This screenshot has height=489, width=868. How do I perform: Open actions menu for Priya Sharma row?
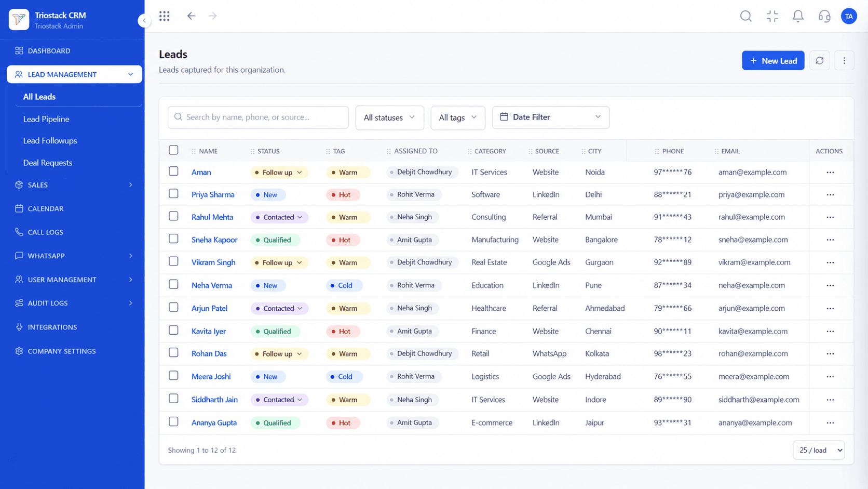(830, 195)
